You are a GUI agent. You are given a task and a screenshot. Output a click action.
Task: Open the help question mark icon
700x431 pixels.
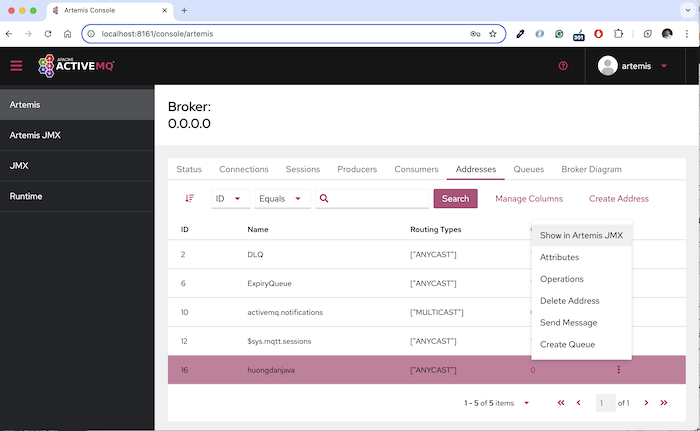563,66
